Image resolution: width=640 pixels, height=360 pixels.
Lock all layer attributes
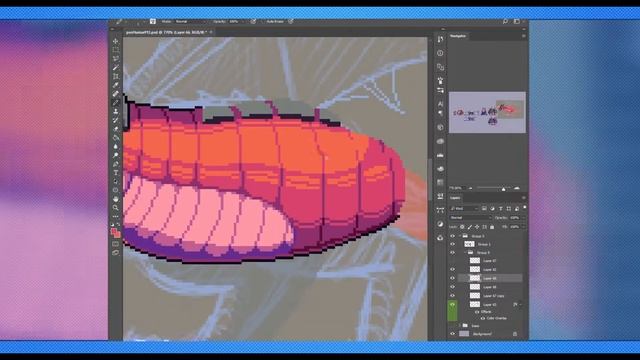pos(492,227)
